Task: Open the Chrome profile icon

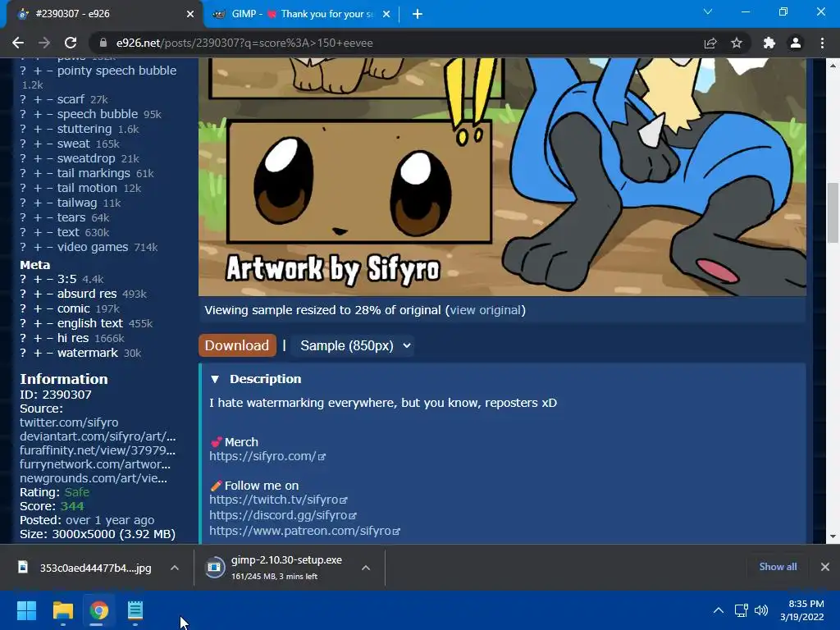Action: click(x=796, y=43)
